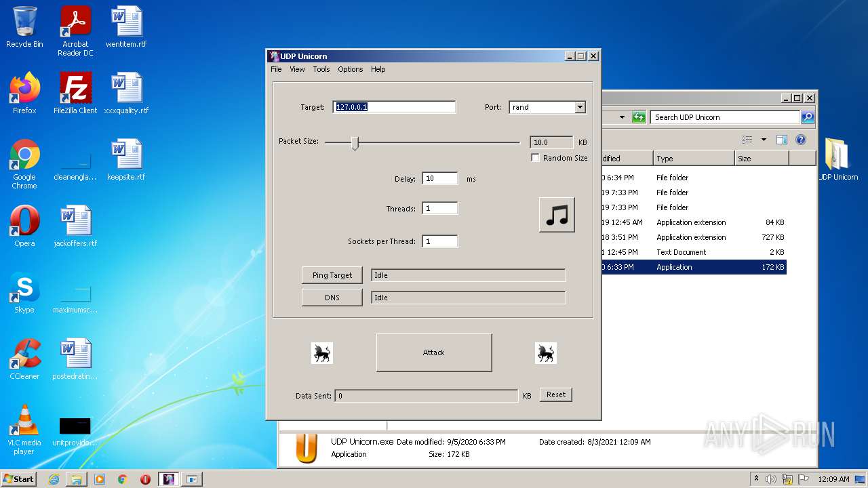This screenshot has width=868, height=488.
Task: Open CCleaner desktop shortcut
Action: [x=24, y=359]
